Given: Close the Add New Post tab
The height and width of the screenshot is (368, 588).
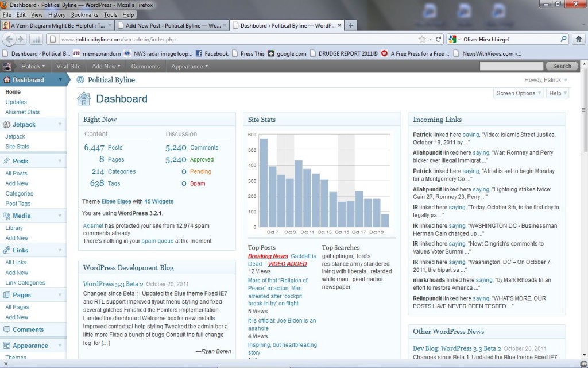Looking at the screenshot, I should [x=225, y=25].
